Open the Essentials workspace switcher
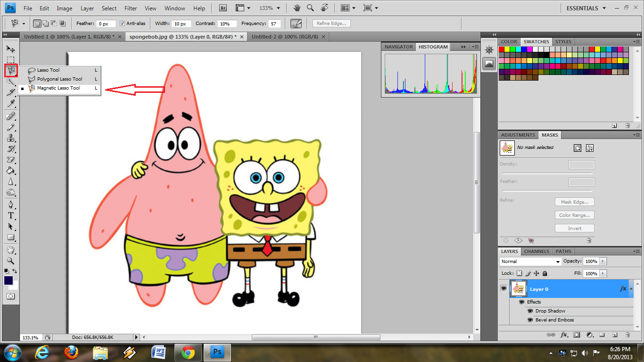 [586, 8]
